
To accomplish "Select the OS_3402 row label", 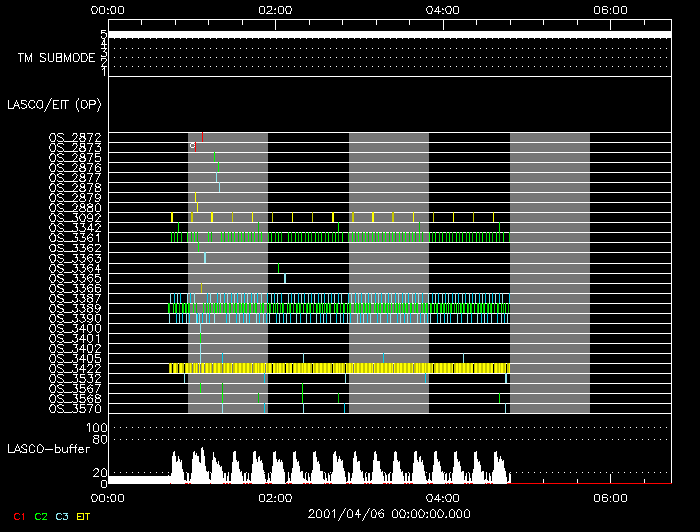I will pyautogui.click(x=75, y=349).
